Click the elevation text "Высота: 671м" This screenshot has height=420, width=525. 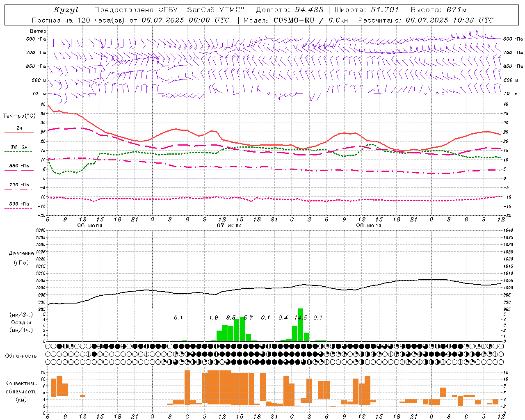[x=438, y=10]
